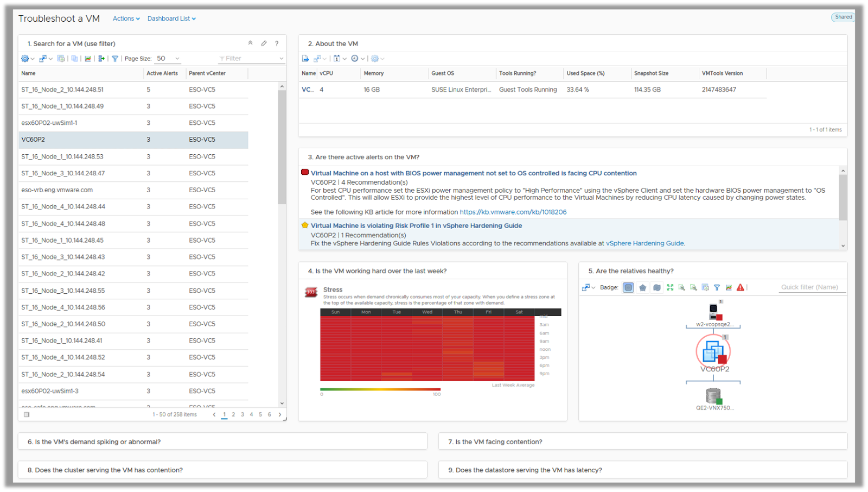868x492 pixels.
Task: Open the Page Size dropdown
Action: coord(168,59)
